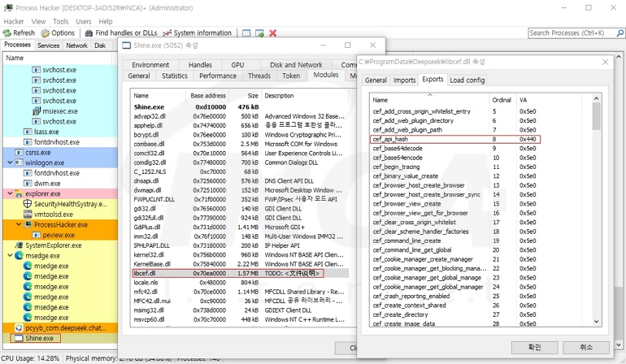Sort process list by Name column

[59, 58]
